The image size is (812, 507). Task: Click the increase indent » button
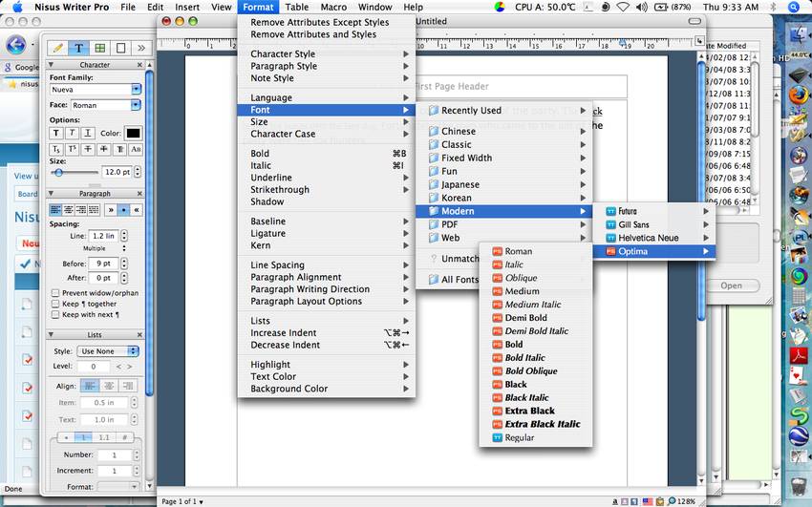click(x=110, y=210)
